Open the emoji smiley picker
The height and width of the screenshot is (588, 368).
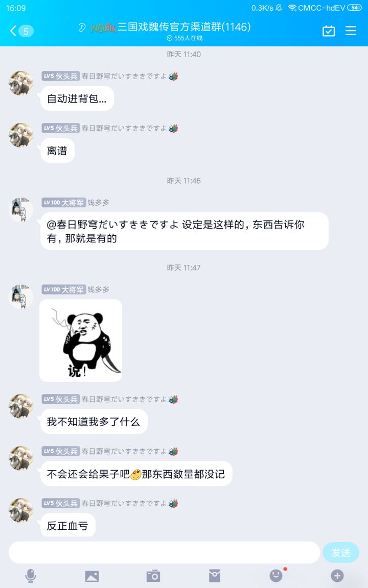tap(276, 576)
